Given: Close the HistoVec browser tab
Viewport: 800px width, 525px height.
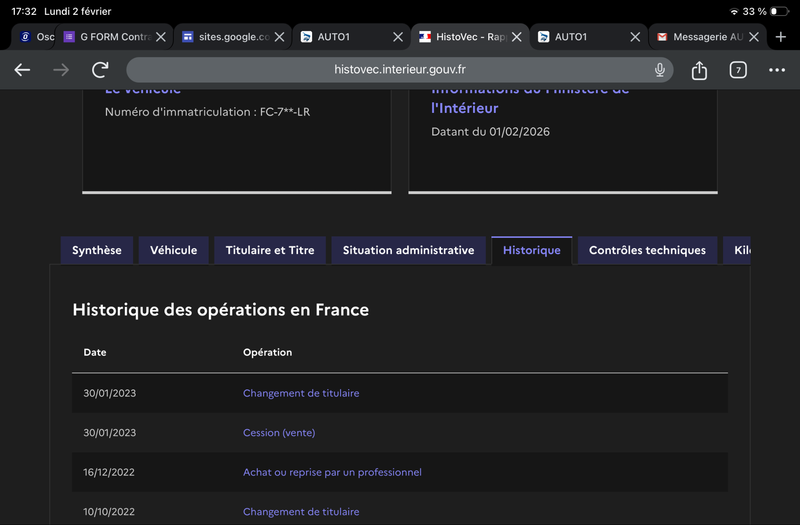Looking at the screenshot, I should 517,37.
